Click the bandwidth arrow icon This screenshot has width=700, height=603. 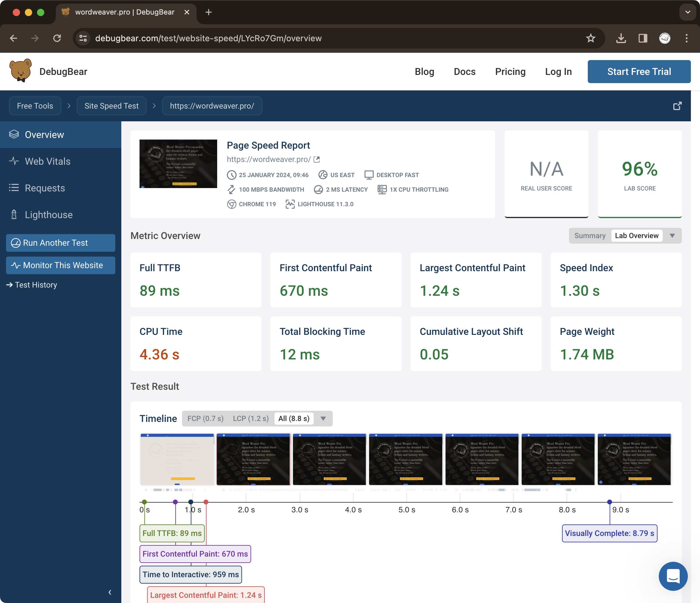(x=231, y=190)
